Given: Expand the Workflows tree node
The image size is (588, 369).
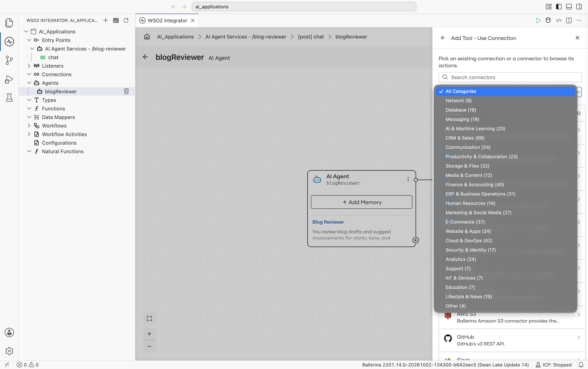Looking at the screenshot, I should (x=29, y=126).
